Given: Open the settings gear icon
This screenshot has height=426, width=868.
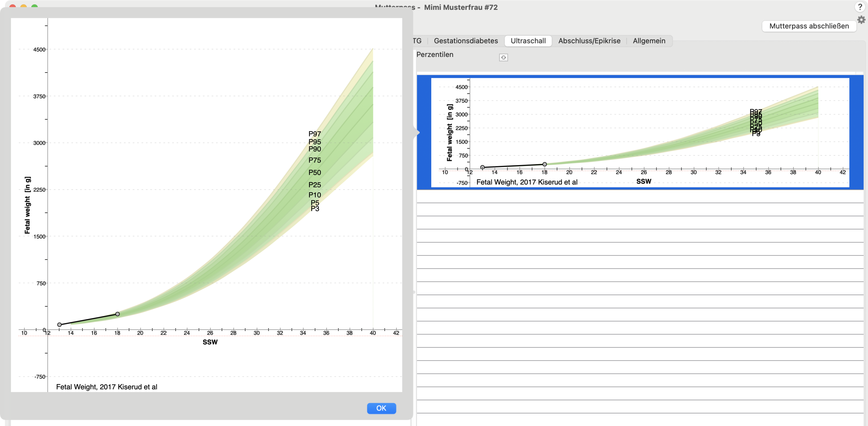Looking at the screenshot, I should pyautogui.click(x=861, y=20).
